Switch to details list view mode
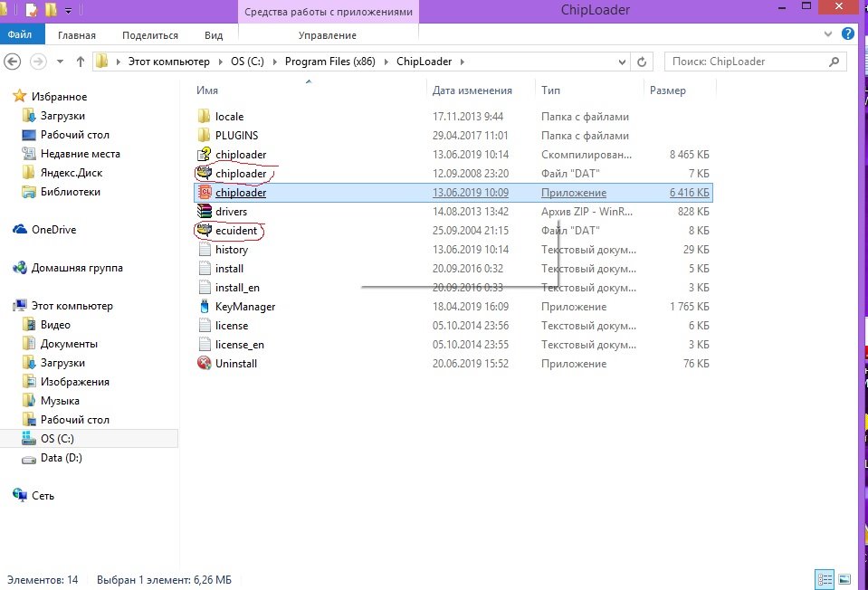The image size is (868, 590). 825,578
